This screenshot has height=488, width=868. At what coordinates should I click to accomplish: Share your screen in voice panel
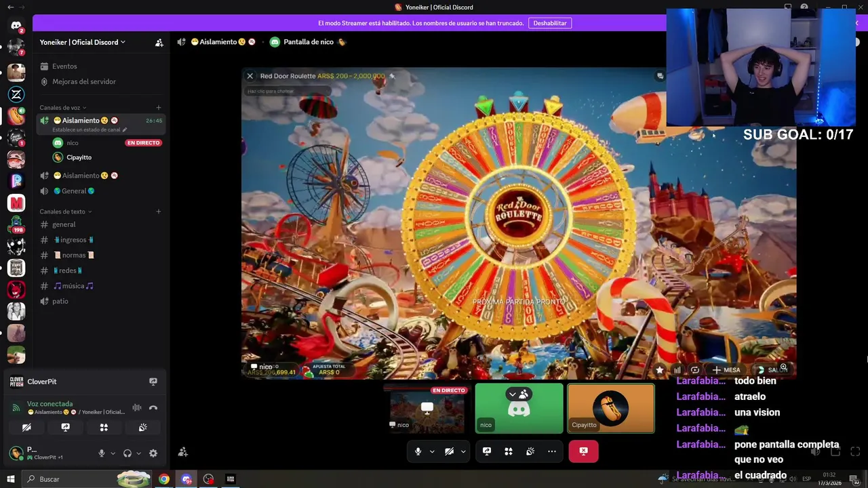pyautogui.click(x=65, y=428)
